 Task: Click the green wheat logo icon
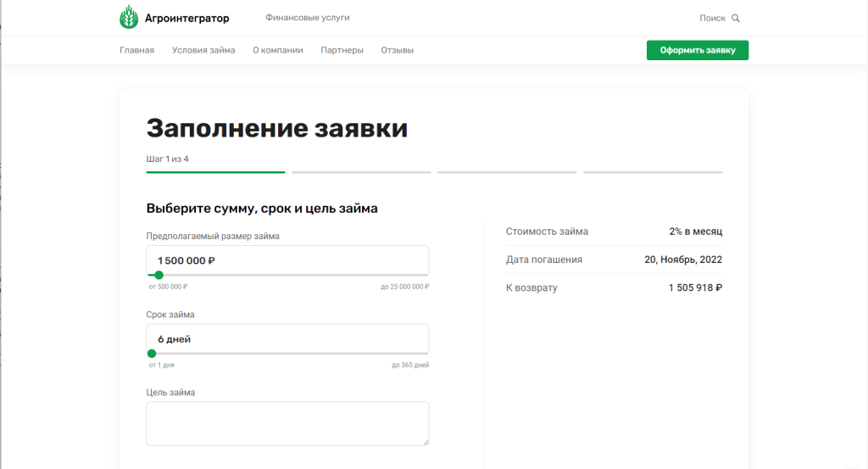coord(130,17)
